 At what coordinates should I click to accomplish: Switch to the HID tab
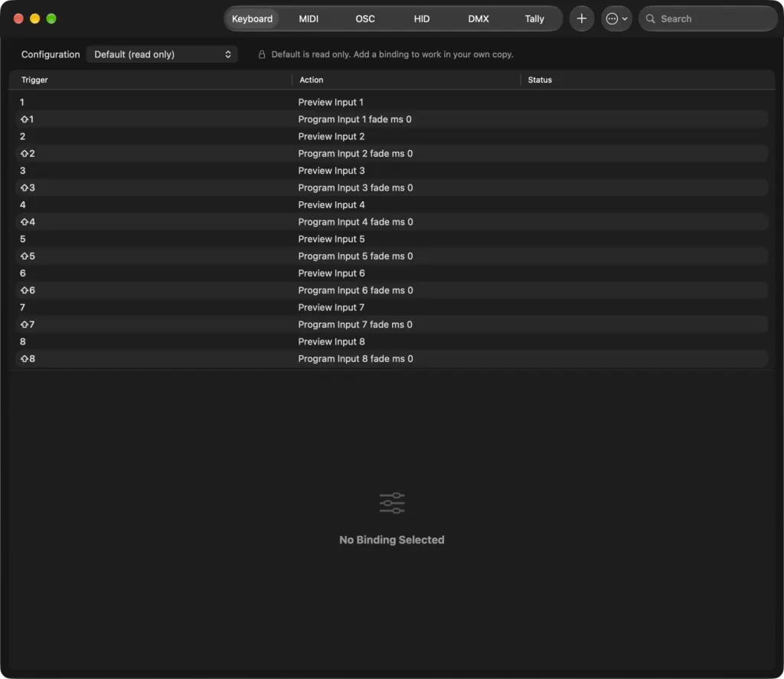point(422,18)
